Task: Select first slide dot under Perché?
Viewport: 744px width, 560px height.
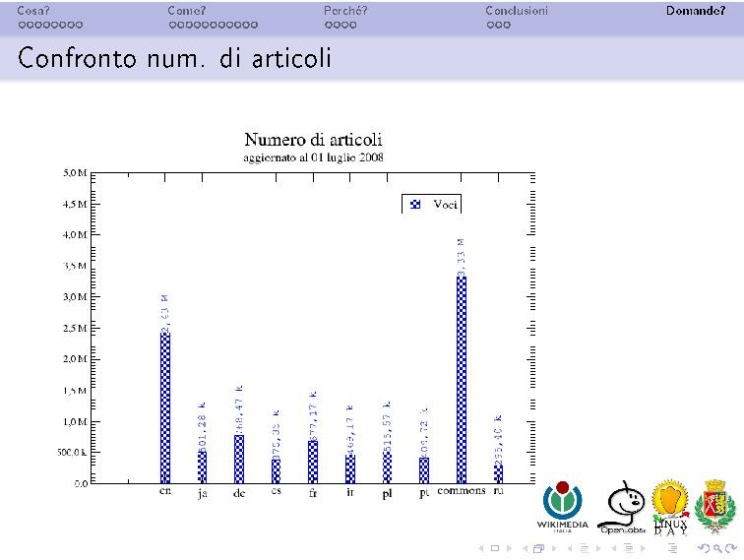Action: [329, 25]
